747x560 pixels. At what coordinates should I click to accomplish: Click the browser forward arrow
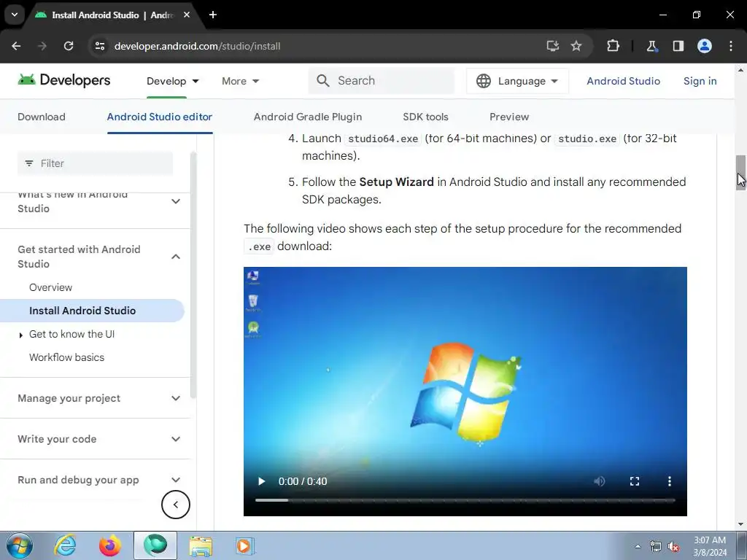[x=42, y=46]
